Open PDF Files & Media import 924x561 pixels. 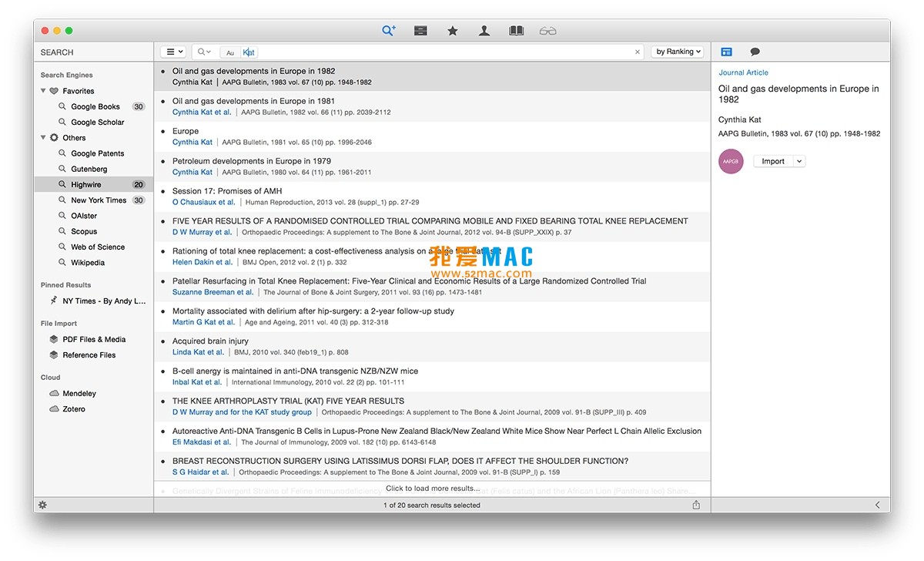tap(94, 339)
